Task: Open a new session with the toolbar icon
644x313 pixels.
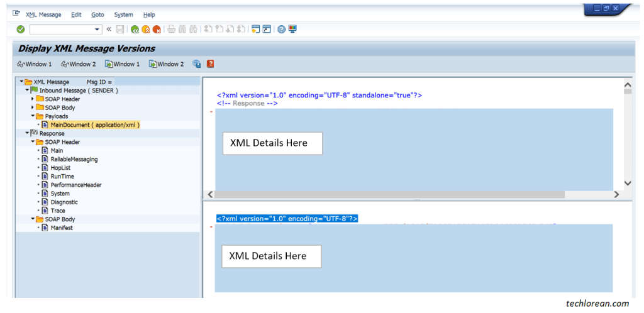Action: pos(256,29)
